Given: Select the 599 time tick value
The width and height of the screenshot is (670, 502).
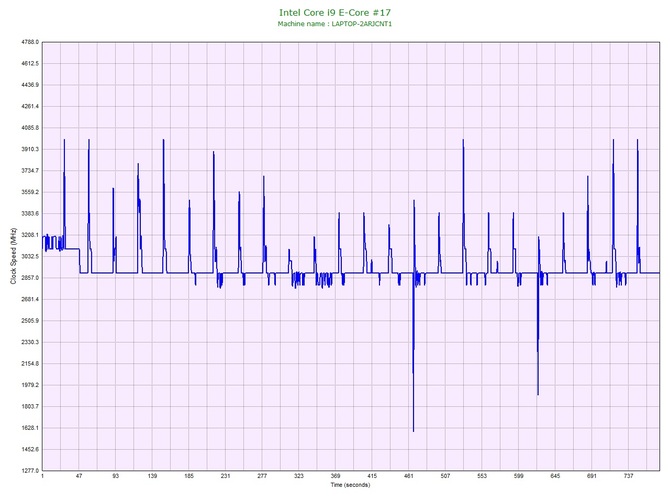Looking at the screenshot, I should [518, 476].
